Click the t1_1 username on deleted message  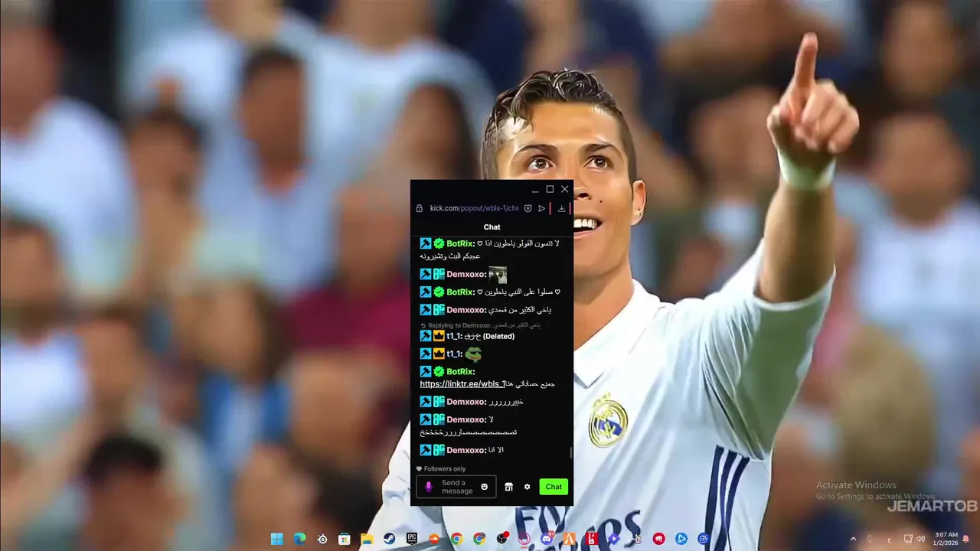(x=453, y=336)
